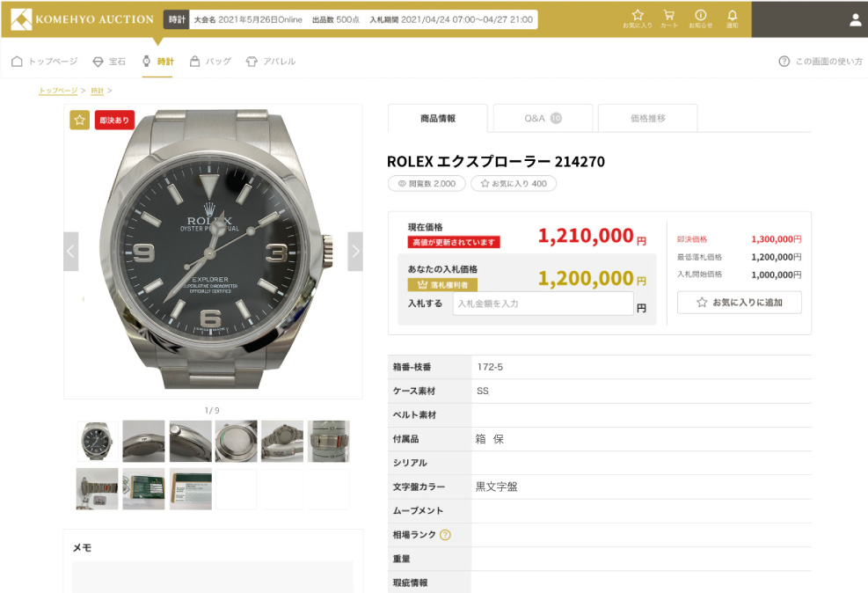Click the 入札開始価格 value 1,000,000円
The image size is (868, 593).
777,275
